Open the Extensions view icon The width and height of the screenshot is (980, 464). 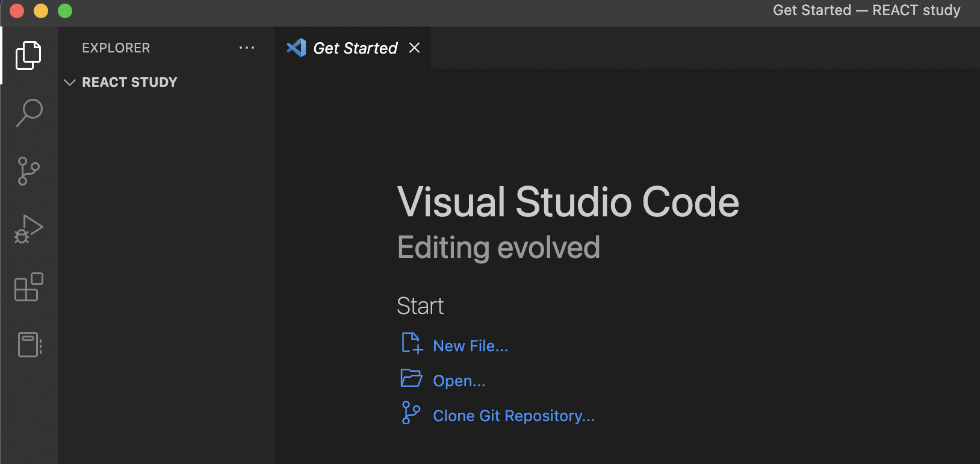tap(29, 287)
